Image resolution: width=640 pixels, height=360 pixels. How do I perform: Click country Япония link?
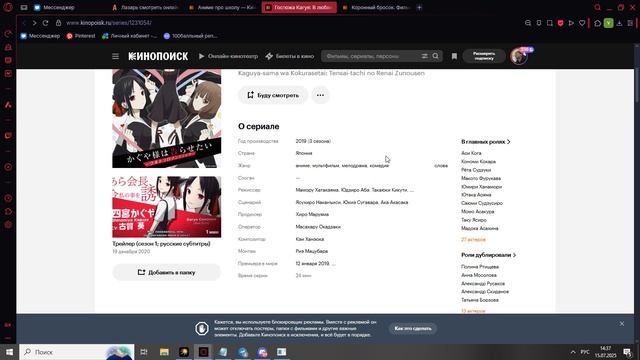point(304,153)
